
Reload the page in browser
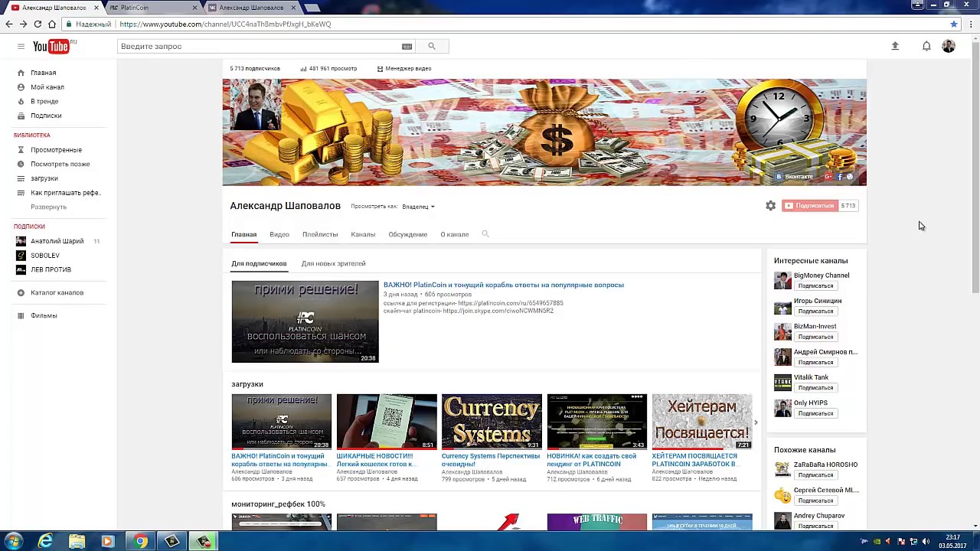click(38, 24)
